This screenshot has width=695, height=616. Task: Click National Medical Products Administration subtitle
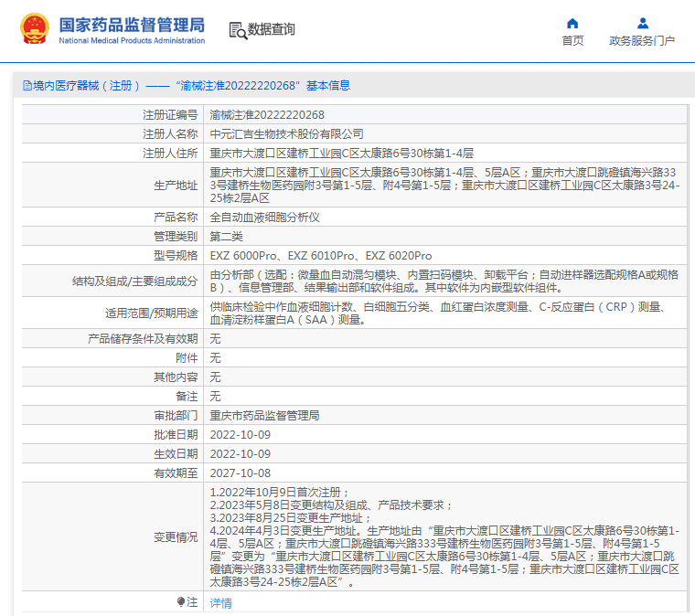tap(132, 40)
